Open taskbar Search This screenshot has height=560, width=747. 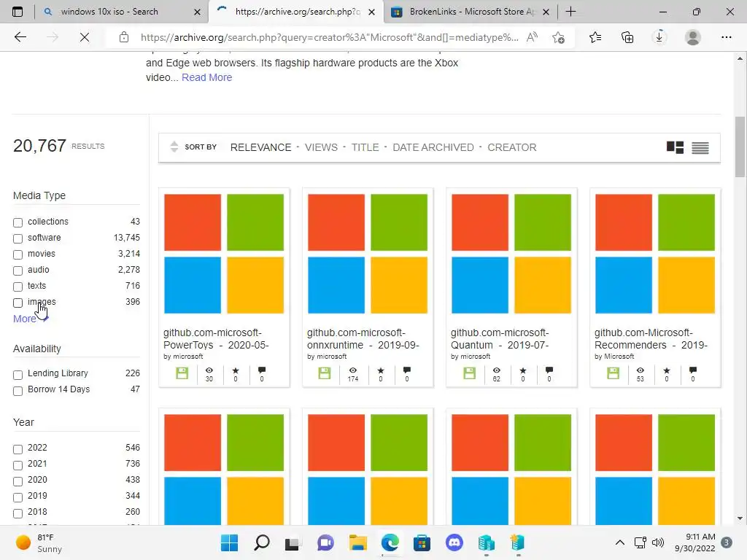(262, 542)
